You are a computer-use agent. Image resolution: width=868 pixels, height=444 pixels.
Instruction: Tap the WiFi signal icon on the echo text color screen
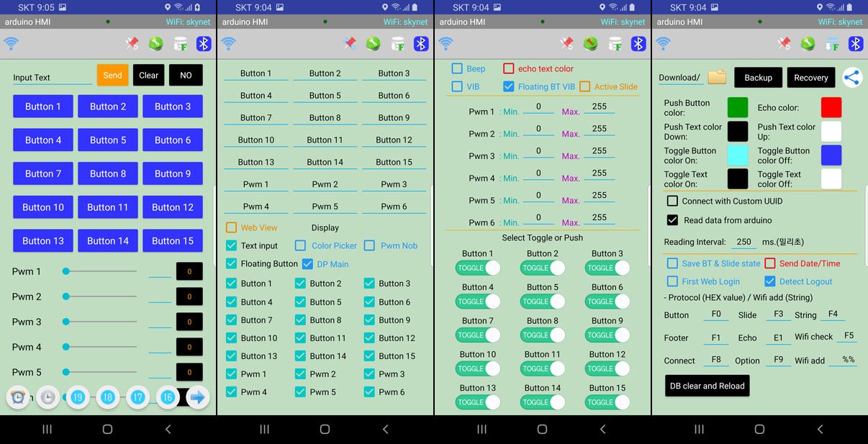coord(446,44)
